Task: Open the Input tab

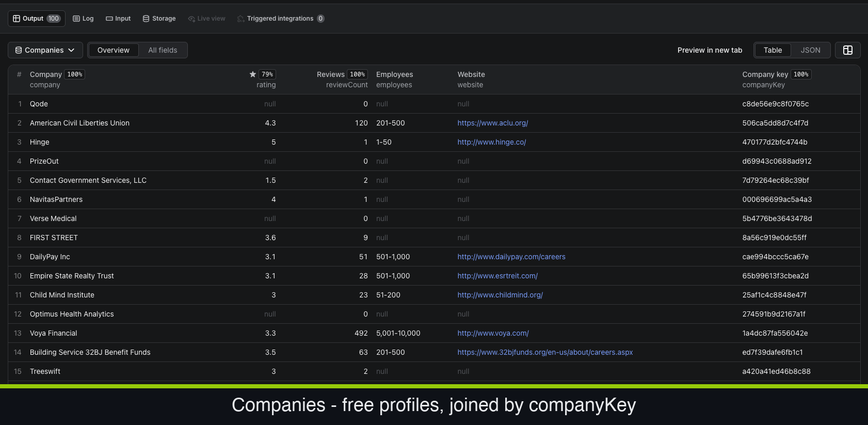Action: (x=118, y=19)
